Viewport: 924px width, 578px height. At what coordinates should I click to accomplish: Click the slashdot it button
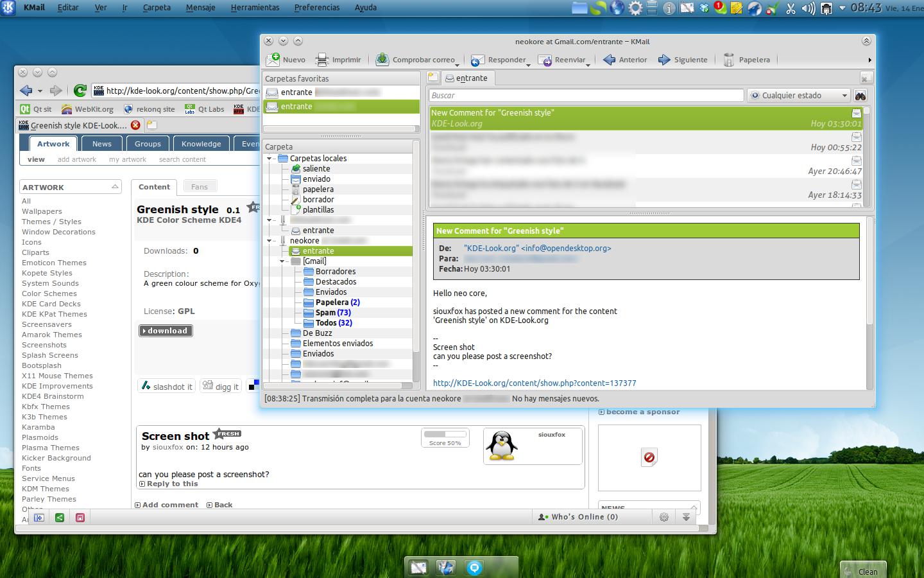pyautogui.click(x=167, y=387)
